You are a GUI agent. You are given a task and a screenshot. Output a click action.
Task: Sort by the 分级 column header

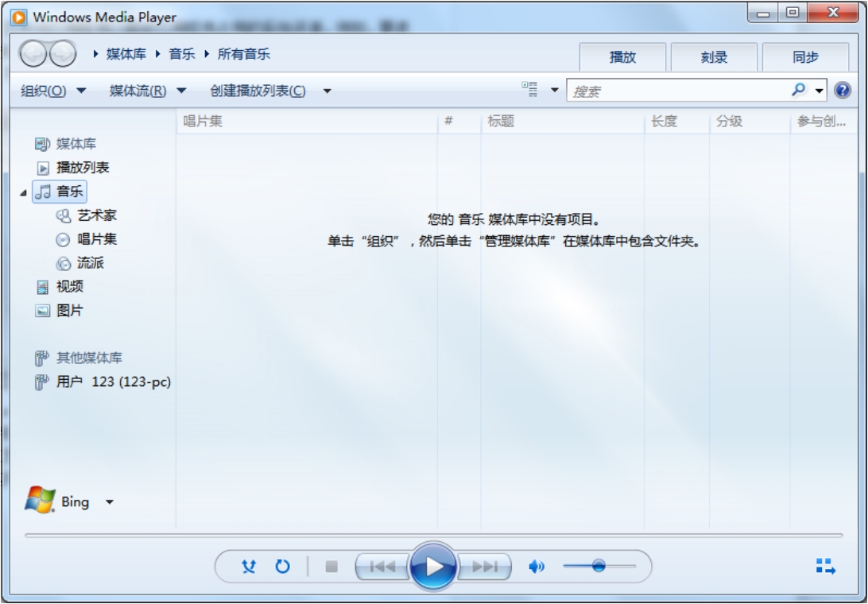[750, 122]
